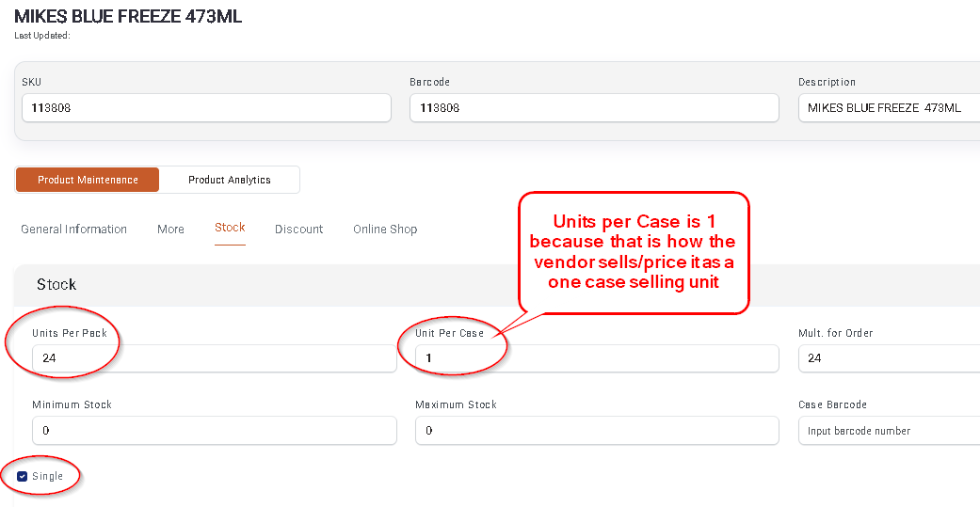Click the Unit Per Case label
The width and height of the screenshot is (980, 507).
[x=449, y=333]
